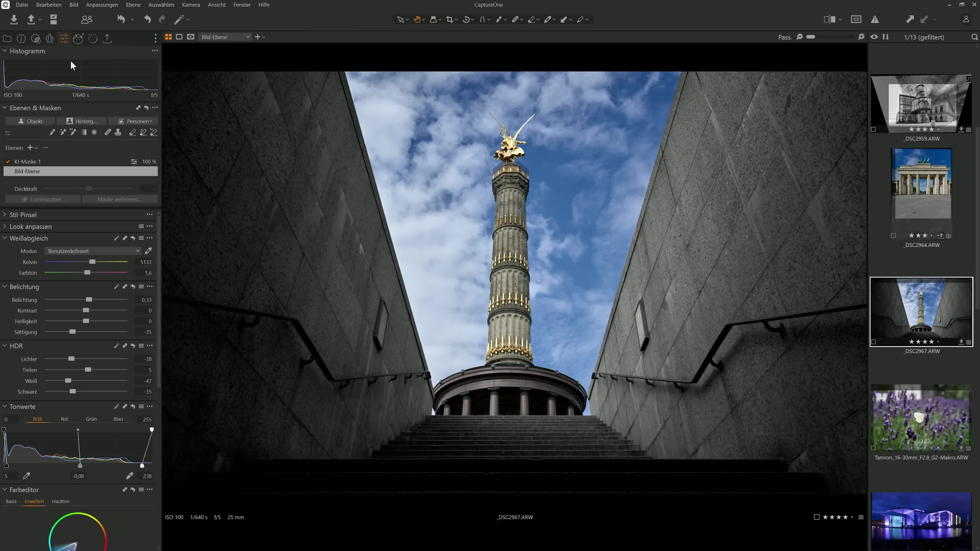Click the Lichter slider handle

pos(71,359)
